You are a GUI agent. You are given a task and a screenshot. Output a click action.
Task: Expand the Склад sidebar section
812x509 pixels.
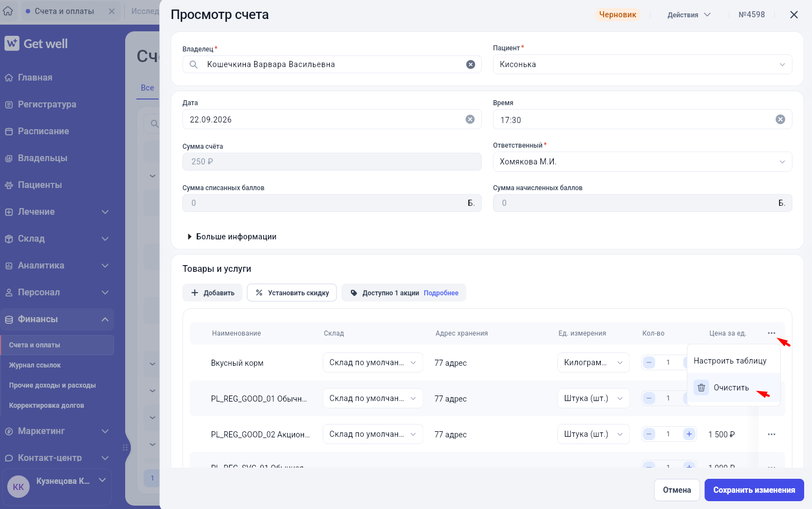pyautogui.click(x=57, y=239)
